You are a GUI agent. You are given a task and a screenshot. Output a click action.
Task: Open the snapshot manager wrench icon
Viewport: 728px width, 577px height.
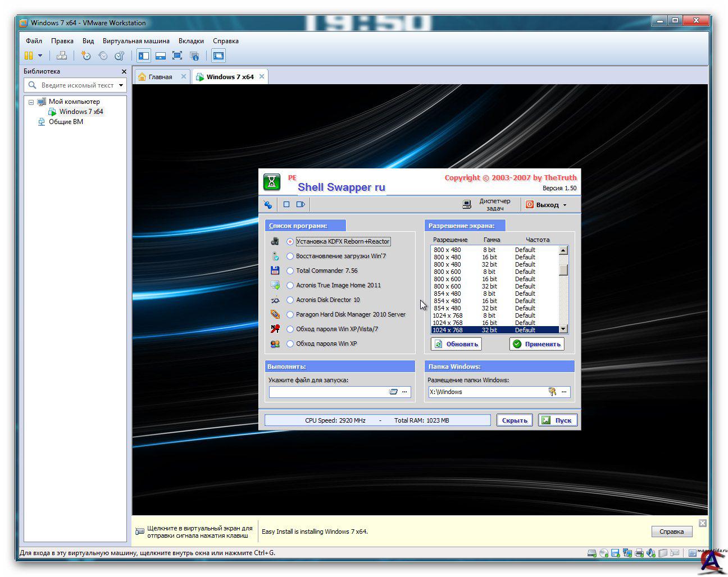(119, 56)
